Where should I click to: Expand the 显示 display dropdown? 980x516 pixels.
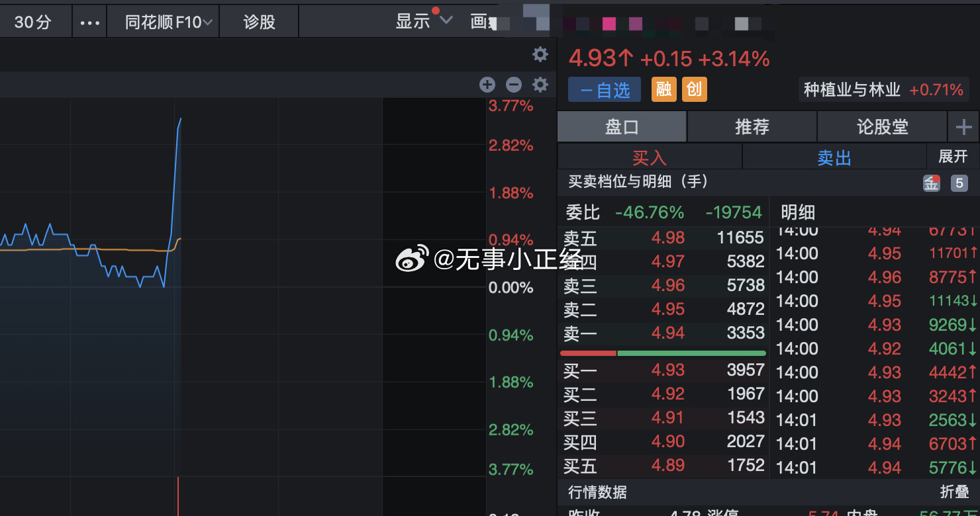(424, 21)
